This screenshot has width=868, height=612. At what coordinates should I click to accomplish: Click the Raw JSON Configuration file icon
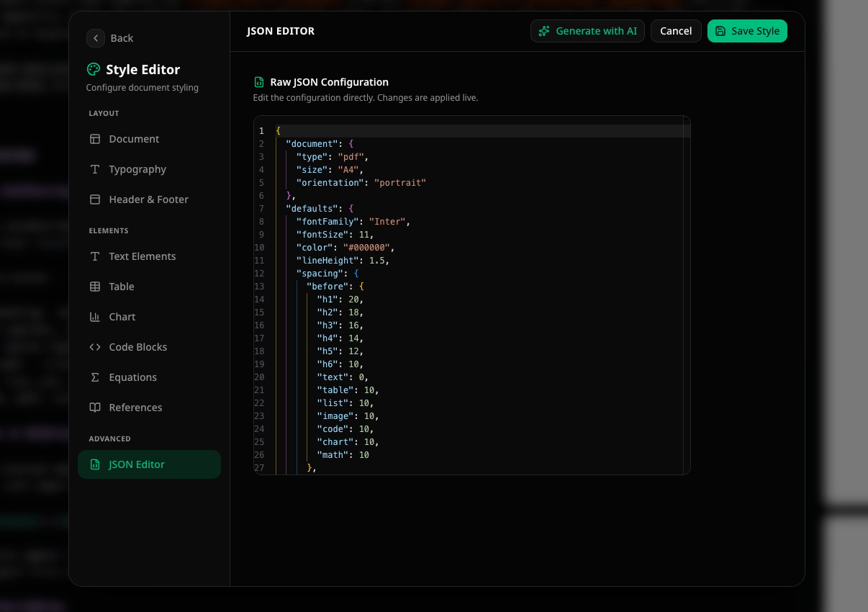259,82
